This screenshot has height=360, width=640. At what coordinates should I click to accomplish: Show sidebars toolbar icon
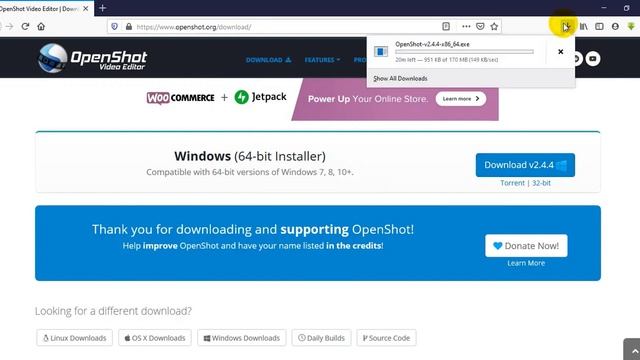point(599,27)
